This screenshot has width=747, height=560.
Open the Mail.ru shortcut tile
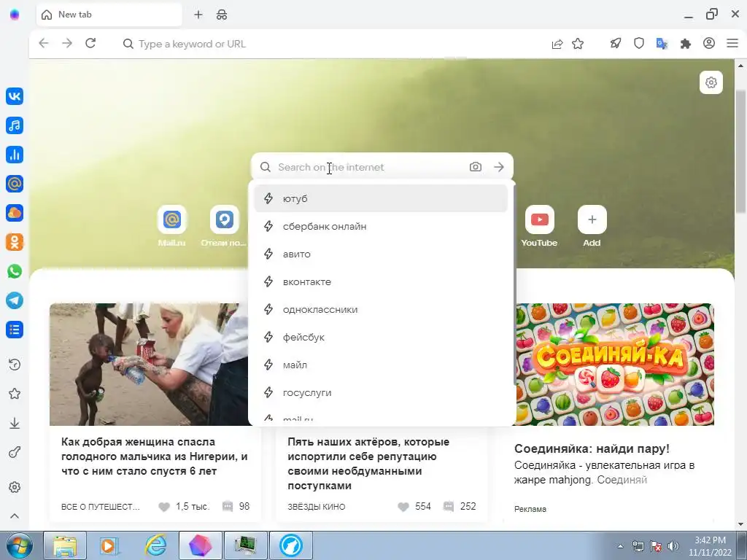pos(171,226)
